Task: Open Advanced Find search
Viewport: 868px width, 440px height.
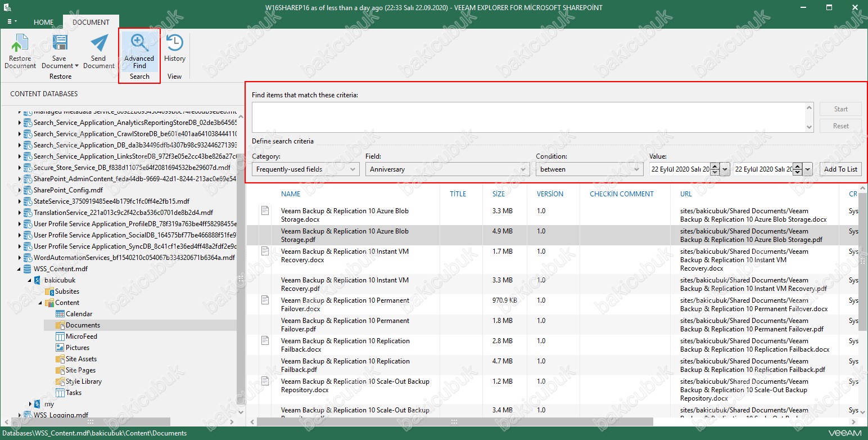Action: coord(139,52)
